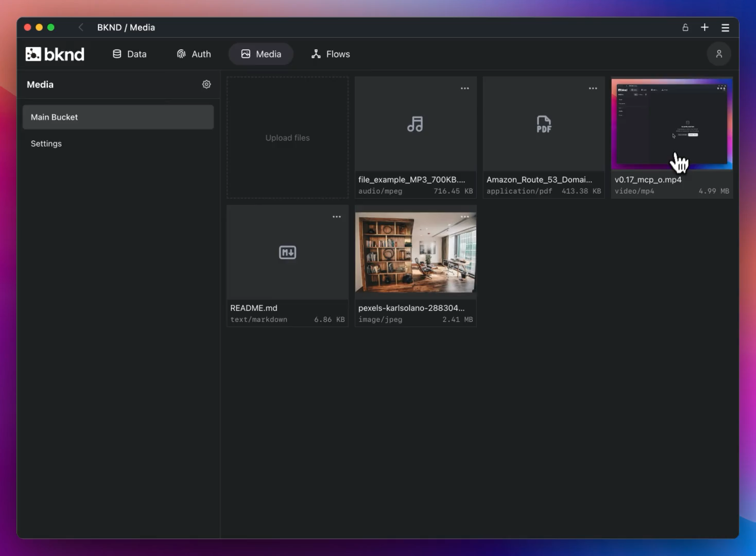The width and height of the screenshot is (756, 556).
Task: Open the Flows tab
Action: pyautogui.click(x=331, y=54)
